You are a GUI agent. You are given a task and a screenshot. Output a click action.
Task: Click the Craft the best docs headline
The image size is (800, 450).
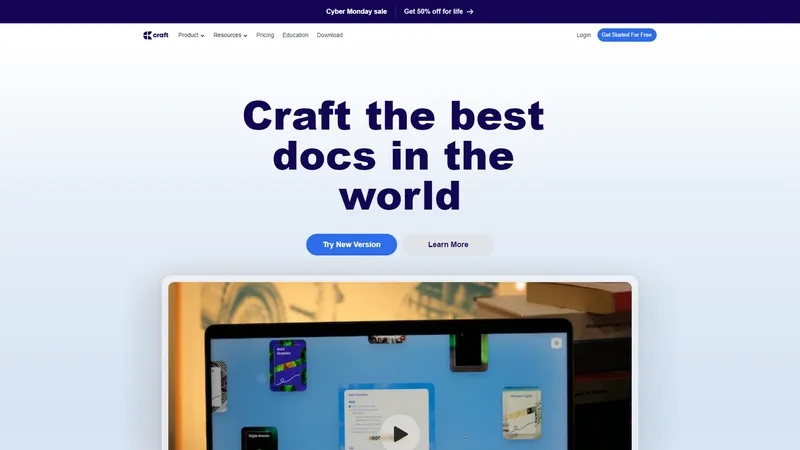click(x=393, y=155)
